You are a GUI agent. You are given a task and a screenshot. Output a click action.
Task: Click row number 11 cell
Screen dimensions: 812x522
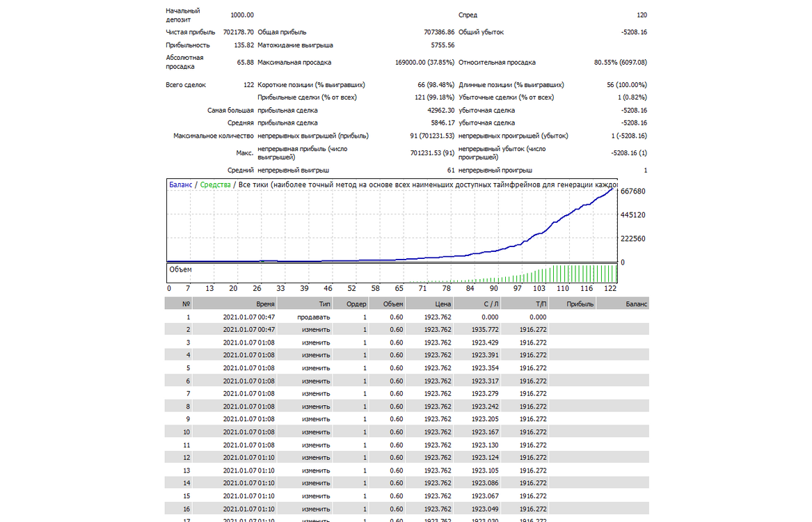186,445
